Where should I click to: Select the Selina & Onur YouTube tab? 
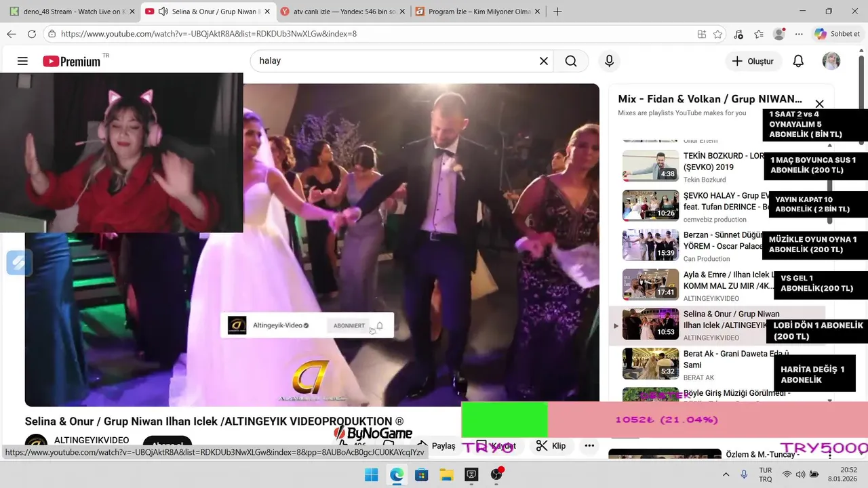tap(207, 12)
